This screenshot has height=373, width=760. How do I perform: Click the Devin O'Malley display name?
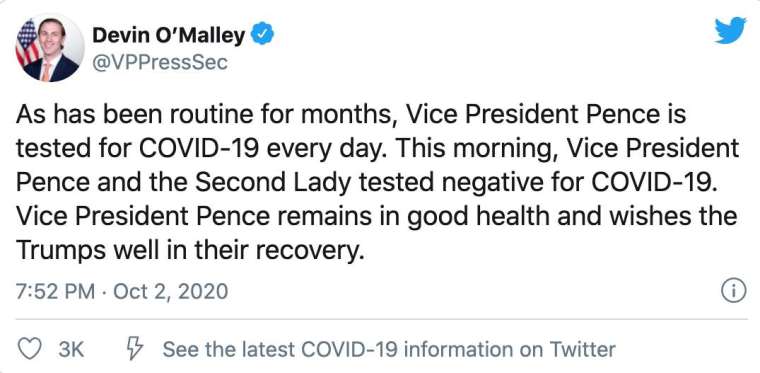169,35
